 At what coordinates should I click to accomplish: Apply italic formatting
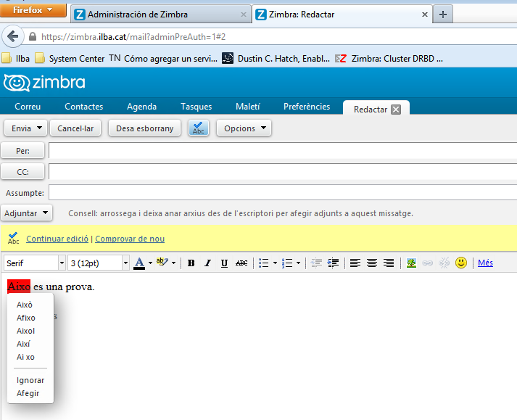pos(207,263)
